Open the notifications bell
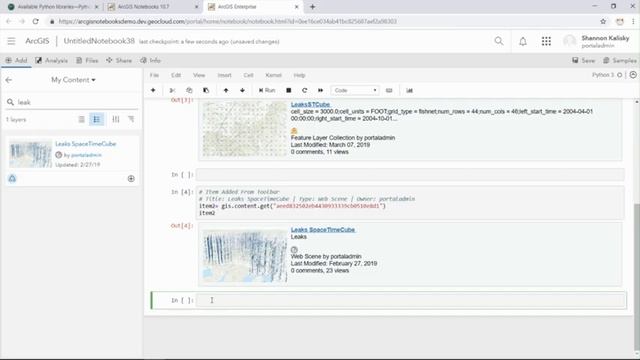 click(522, 41)
